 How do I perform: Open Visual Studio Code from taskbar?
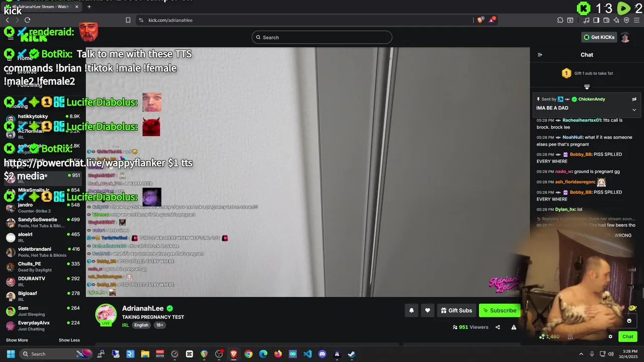pos(307,354)
